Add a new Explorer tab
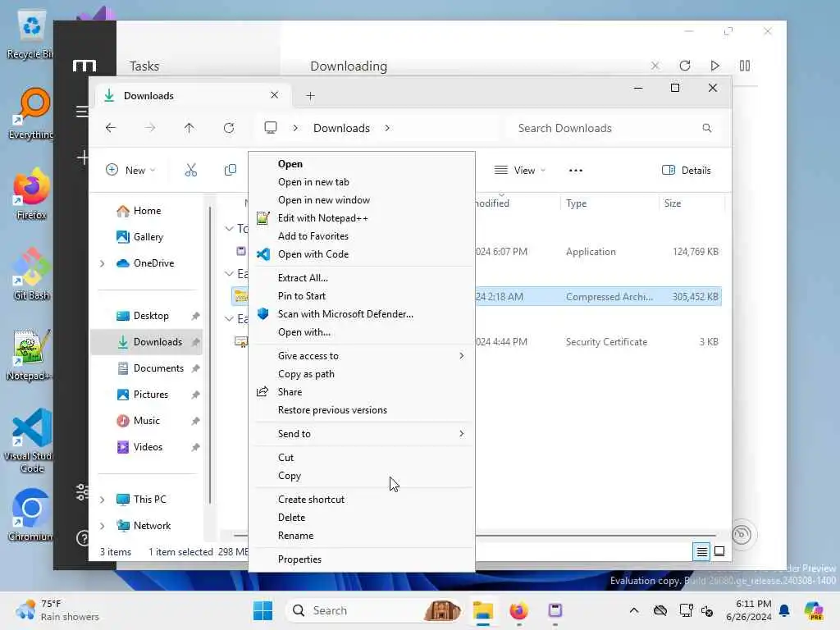 (310, 96)
